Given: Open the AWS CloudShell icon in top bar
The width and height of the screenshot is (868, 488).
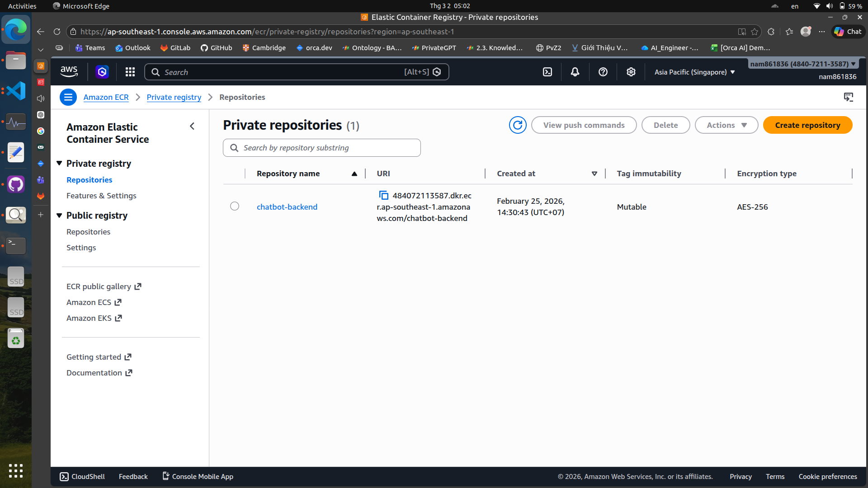Looking at the screenshot, I should (547, 72).
